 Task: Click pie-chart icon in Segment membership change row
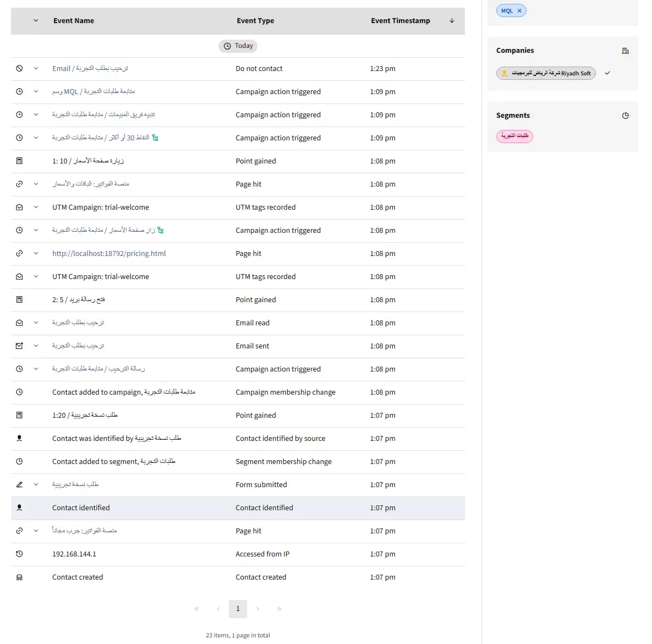click(x=19, y=461)
